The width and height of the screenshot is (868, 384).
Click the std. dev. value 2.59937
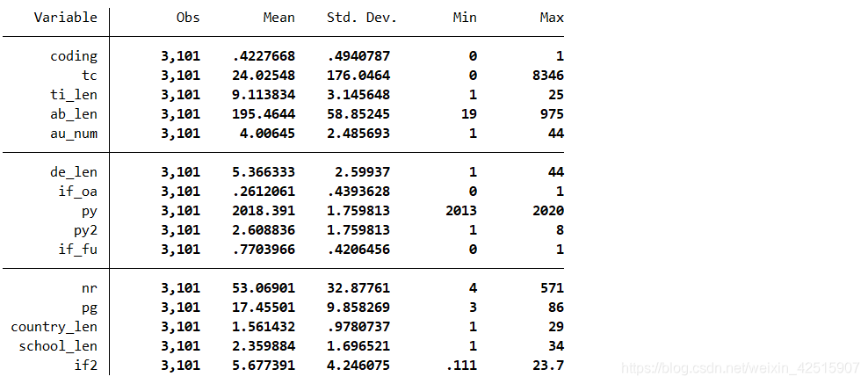[363, 172]
